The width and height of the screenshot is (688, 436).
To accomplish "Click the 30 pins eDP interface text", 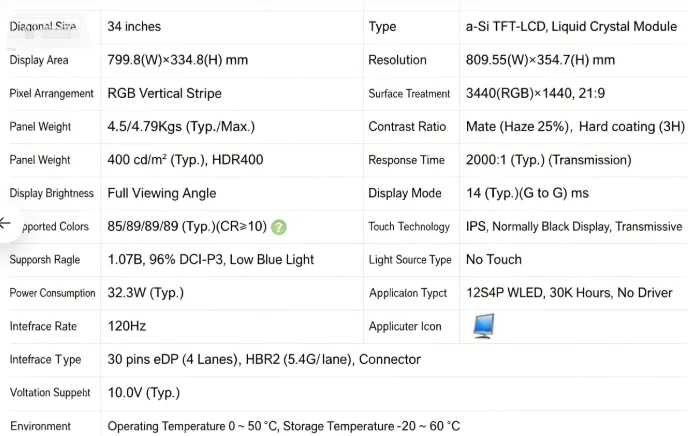I will pyautogui.click(x=264, y=359).
